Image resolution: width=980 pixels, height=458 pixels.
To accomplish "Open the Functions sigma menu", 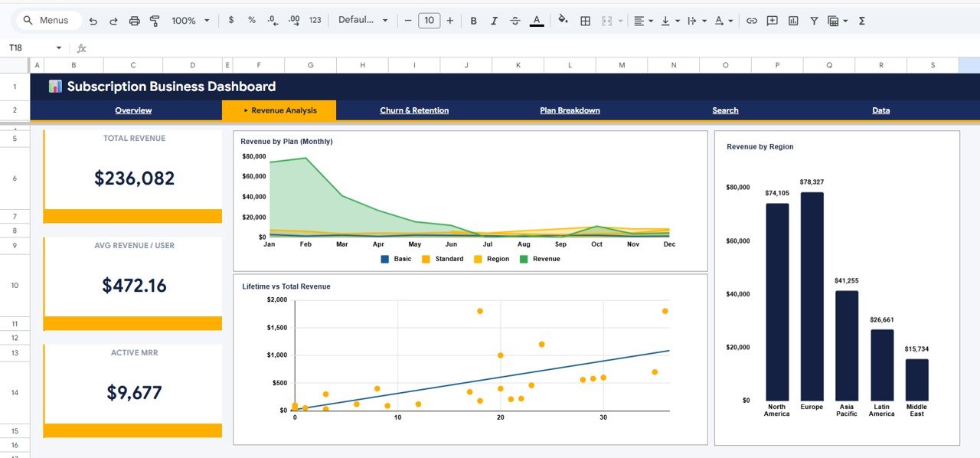I will [862, 21].
